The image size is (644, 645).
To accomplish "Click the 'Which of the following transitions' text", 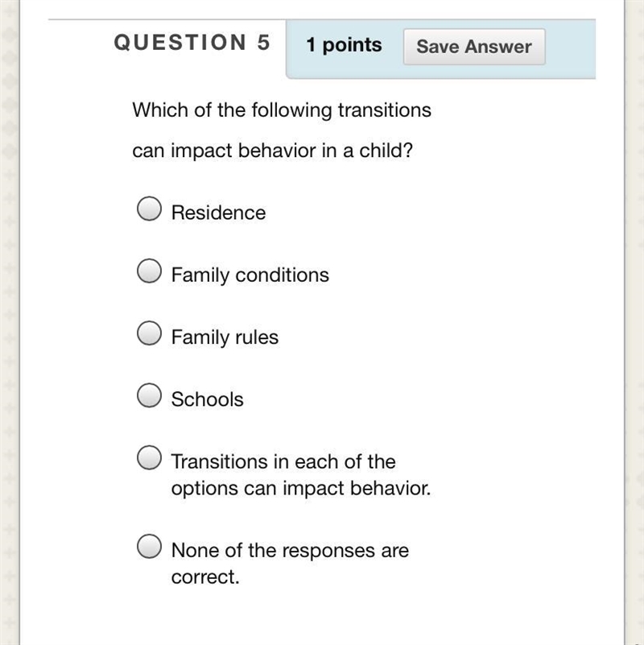I will (282, 110).
